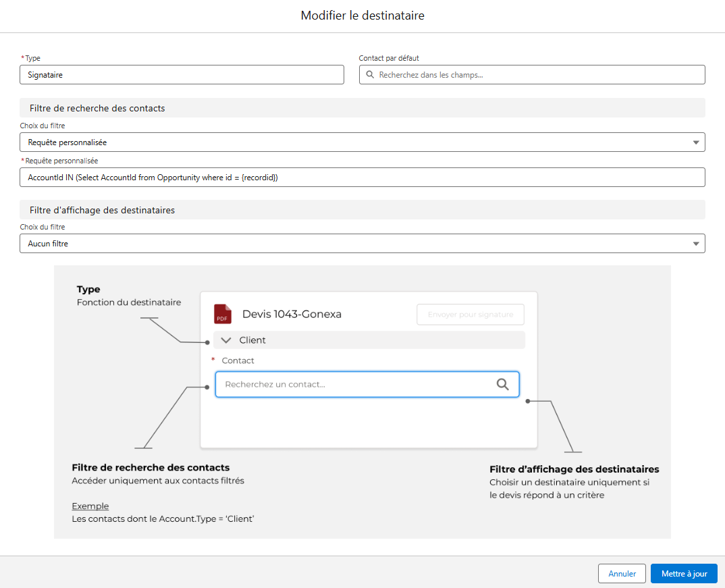Click the Annuler button
725x588 pixels.
(622, 574)
